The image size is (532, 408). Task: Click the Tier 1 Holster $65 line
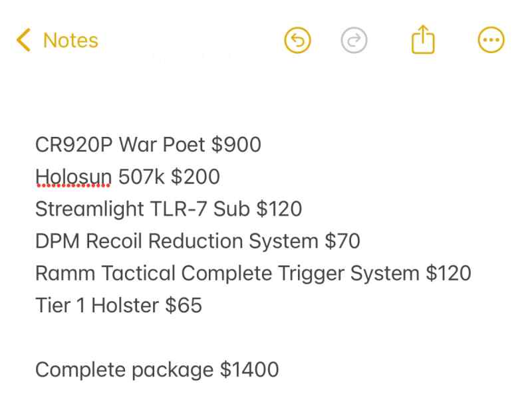pos(119,305)
